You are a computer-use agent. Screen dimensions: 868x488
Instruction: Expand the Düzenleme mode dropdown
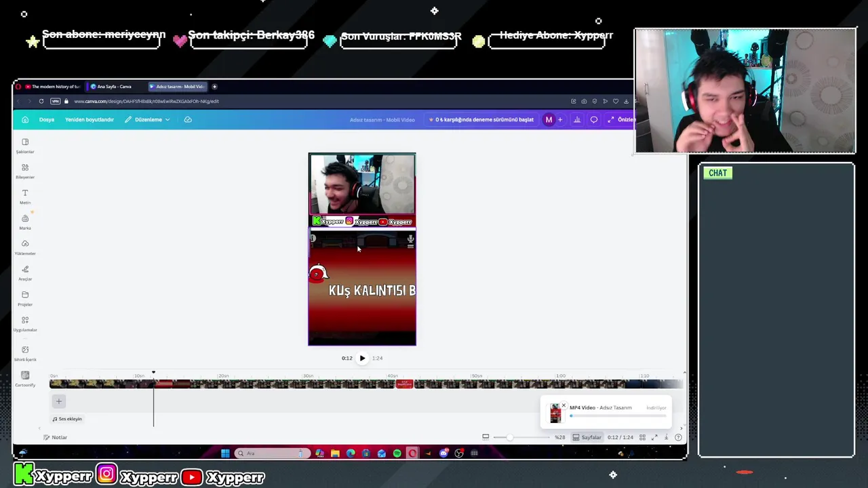[147, 119]
